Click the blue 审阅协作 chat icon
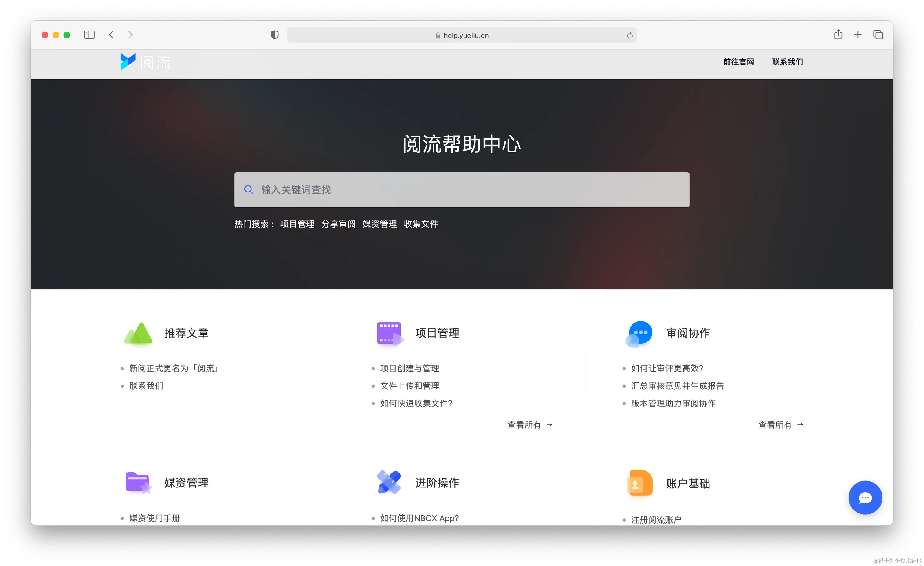This screenshot has width=924, height=566. click(640, 333)
